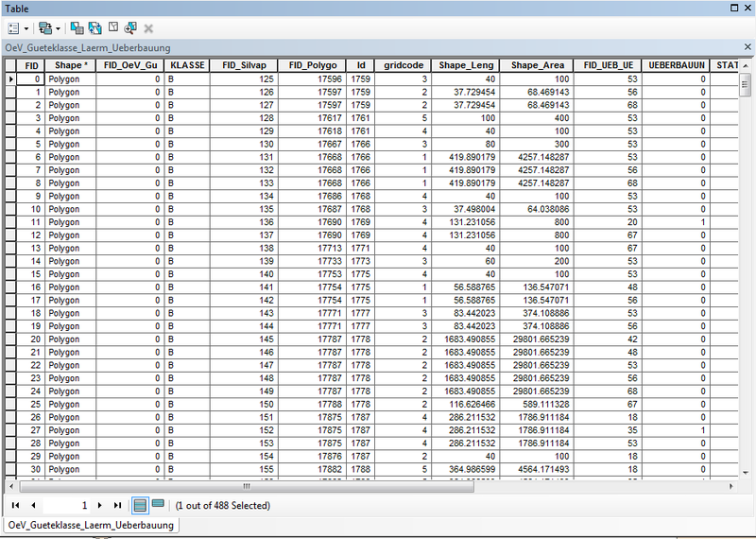The height and width of the screenshot is (539, 756).
Task: Click the KLASSE column header
Action: [x=186, y=65]
